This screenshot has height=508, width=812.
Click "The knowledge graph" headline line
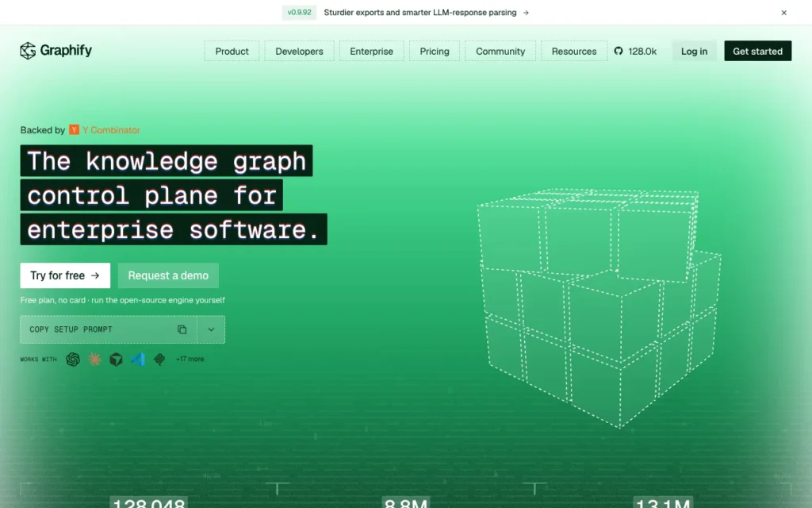pos(167,160)
